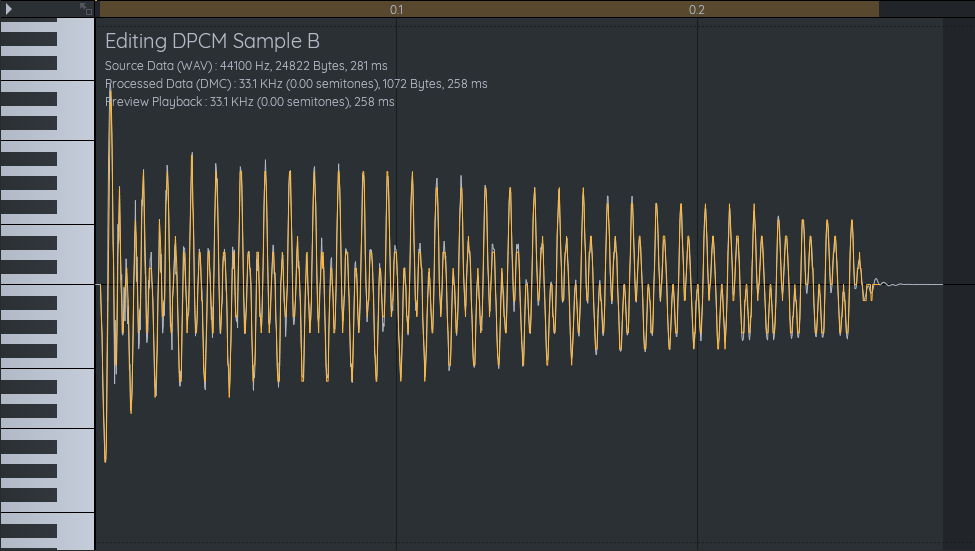Click the 'Preview Playback' info line
This screenshot has width=975, height=551.
click(x=249, y=102)
